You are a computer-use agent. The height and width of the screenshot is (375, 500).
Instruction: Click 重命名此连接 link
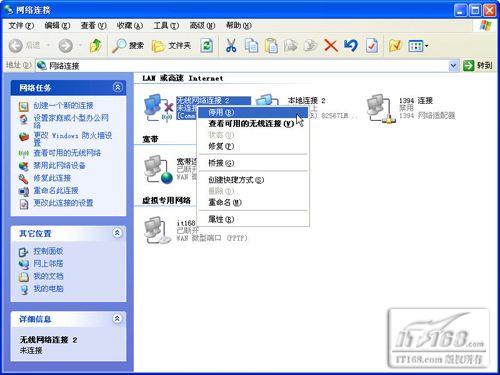[56, 191]
